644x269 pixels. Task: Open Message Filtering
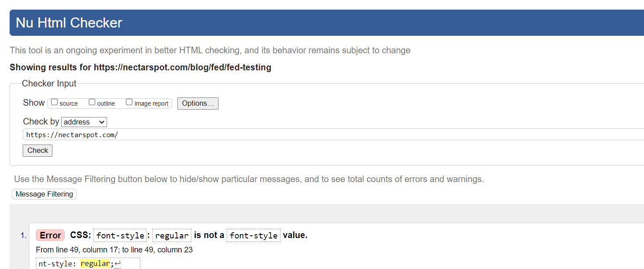coord(44,194)
